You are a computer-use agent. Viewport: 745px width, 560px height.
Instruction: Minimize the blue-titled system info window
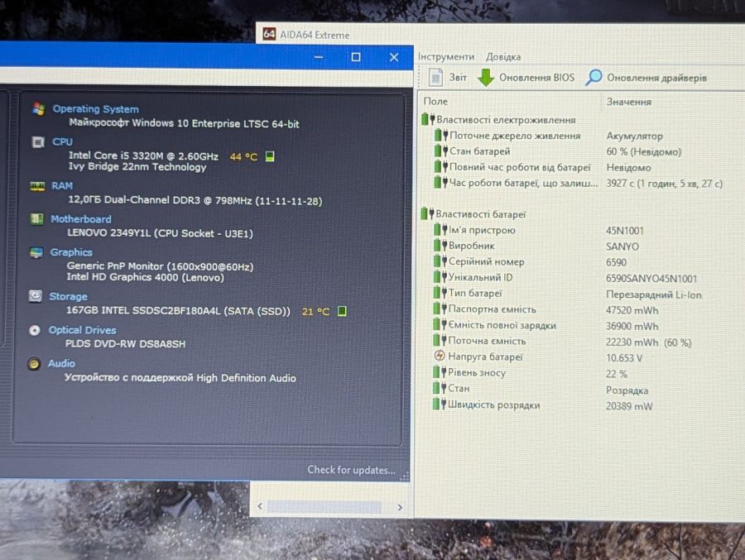(319, 57)
